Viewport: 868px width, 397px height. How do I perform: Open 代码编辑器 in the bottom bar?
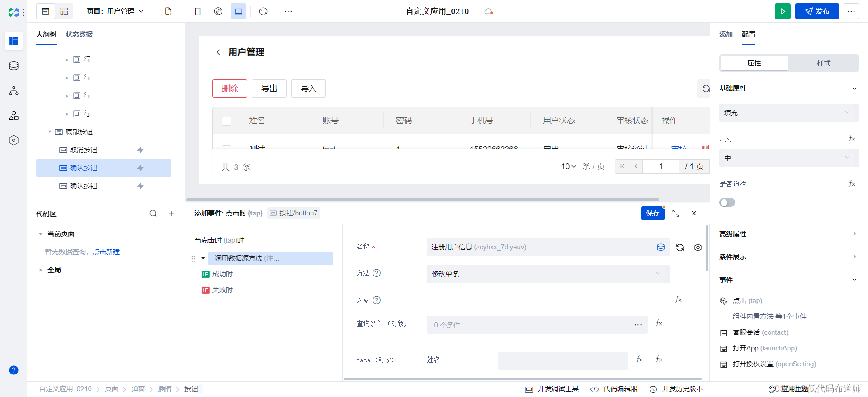click(614, 389)
